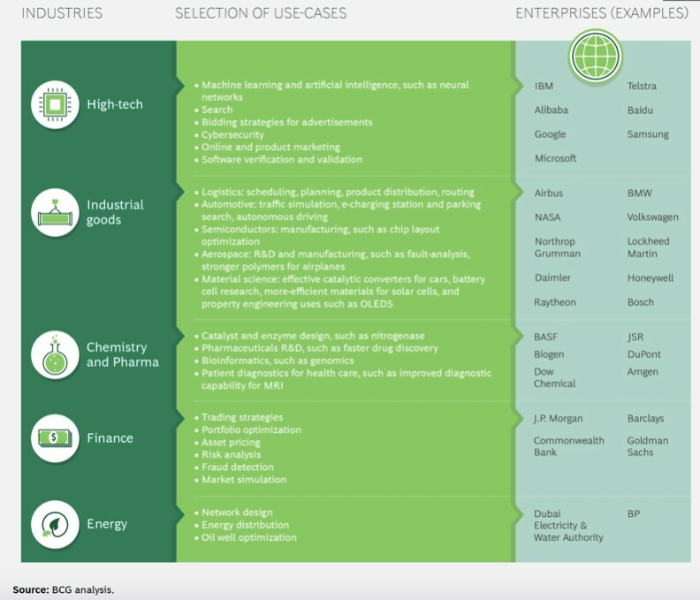This screenshot has width=700, height=600.
Task: Click the Cybersecurity use-case bullet
Action: coord(230,135)
